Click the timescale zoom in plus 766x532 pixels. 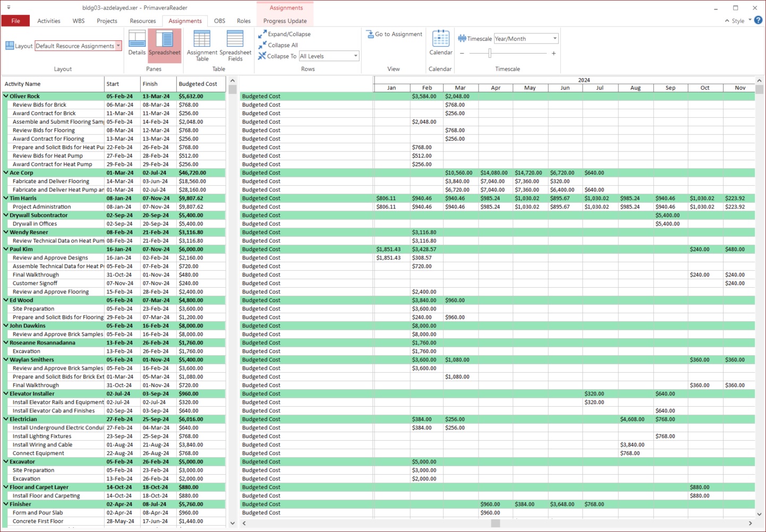tap(554, 53)
